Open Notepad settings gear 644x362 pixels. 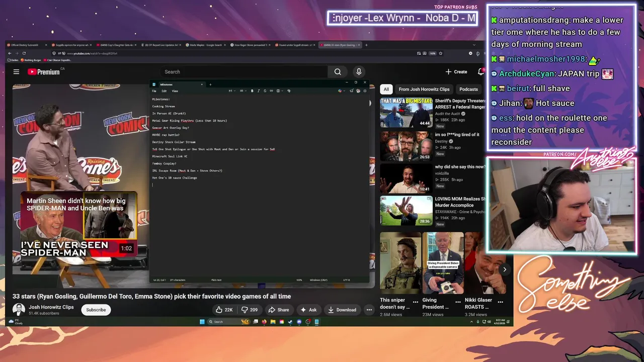pos(365,91)
